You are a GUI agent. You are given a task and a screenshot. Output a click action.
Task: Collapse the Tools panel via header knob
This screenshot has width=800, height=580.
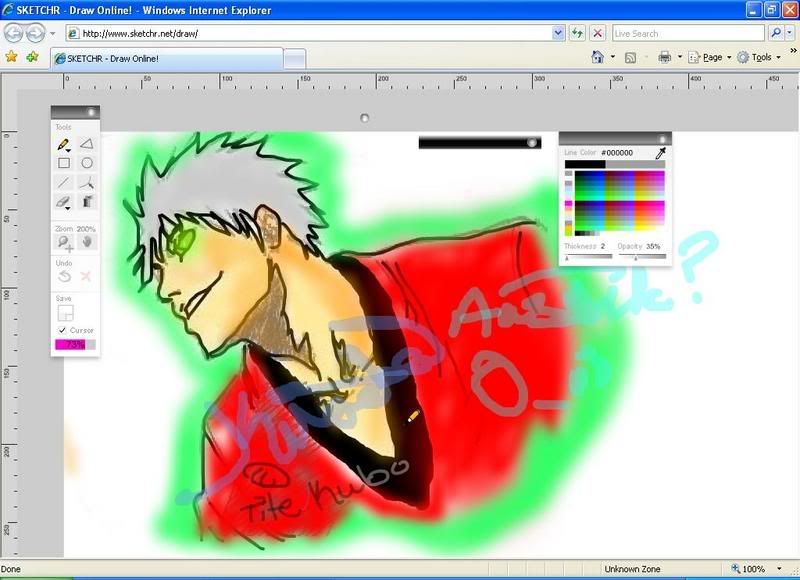click(91, 112)
